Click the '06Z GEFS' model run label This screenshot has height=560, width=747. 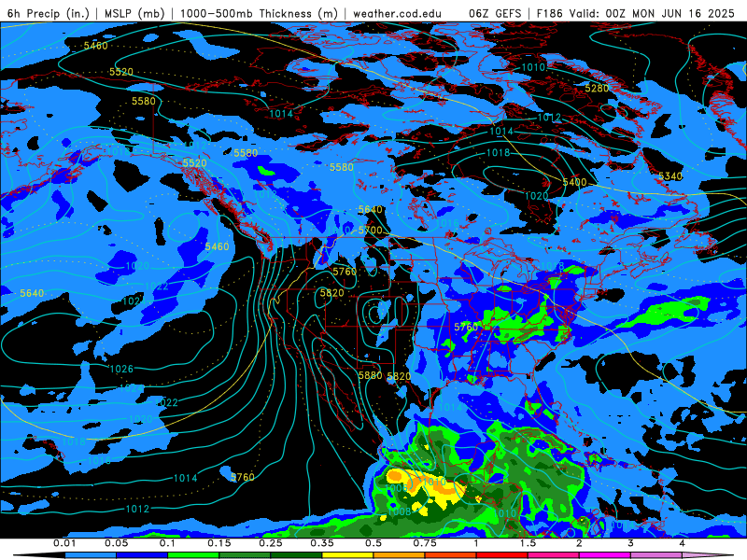[496, 13]
